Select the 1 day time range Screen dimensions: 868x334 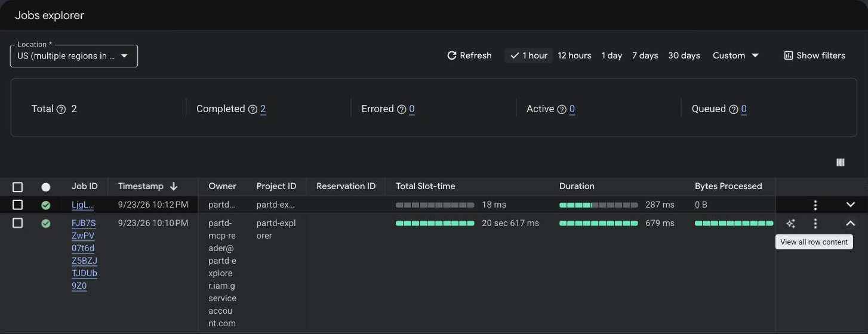[x=612, y=55]
